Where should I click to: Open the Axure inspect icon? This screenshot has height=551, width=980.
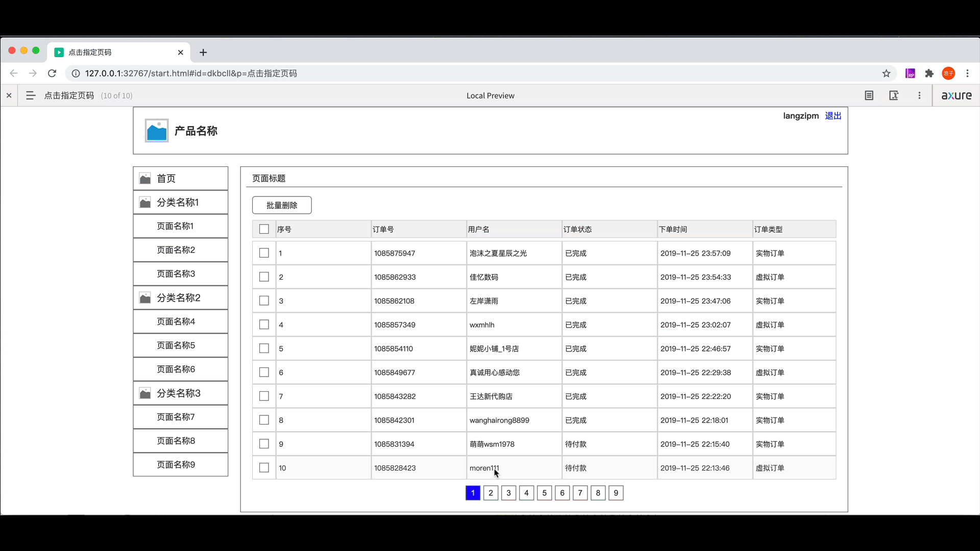(894, 95)
